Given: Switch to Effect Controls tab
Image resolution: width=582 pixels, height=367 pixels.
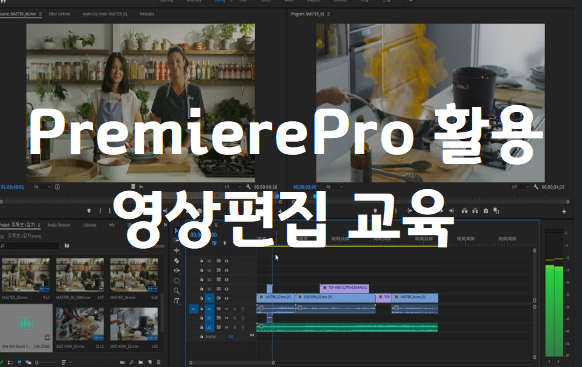Looking at the screenshot, I should 59,14.
